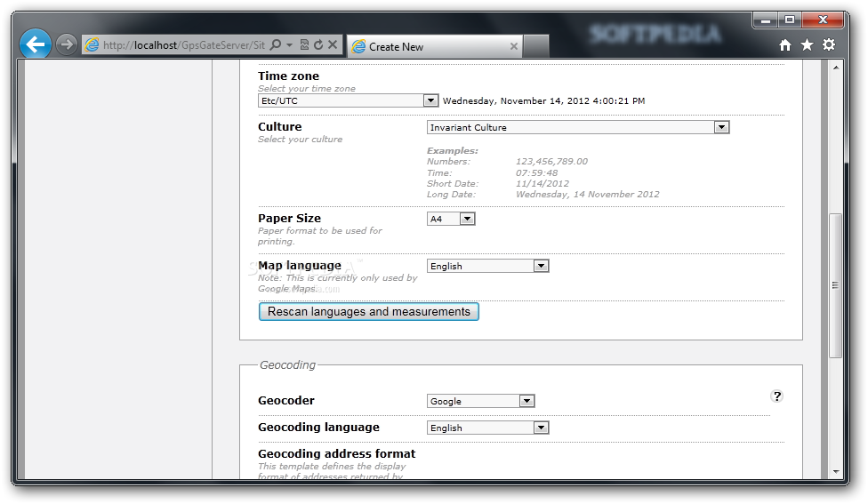
Task: Click the Paper Size heading
Action: [290, 218]
